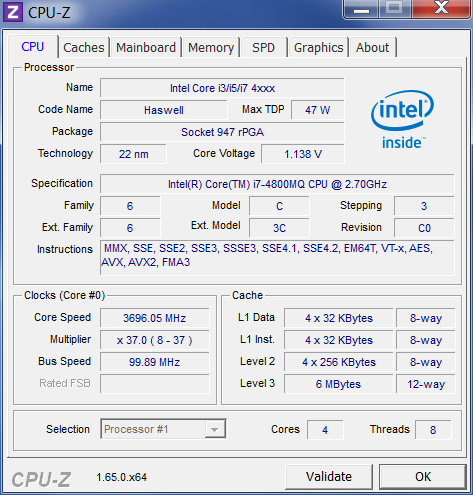Click the Package value Socket 947 rPGA

pos(222,132)
